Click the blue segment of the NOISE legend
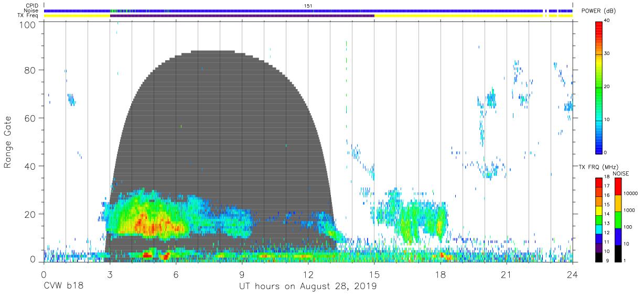This screenshot has height=297, width=644. [x=618, y=236]
